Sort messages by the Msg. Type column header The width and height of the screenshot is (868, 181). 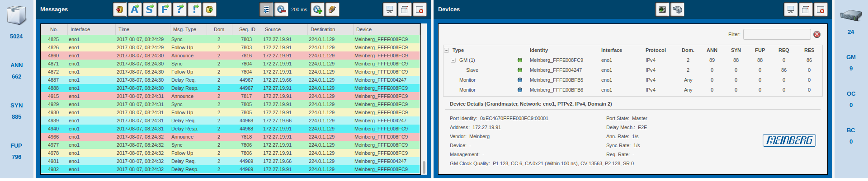click(184, 29)
